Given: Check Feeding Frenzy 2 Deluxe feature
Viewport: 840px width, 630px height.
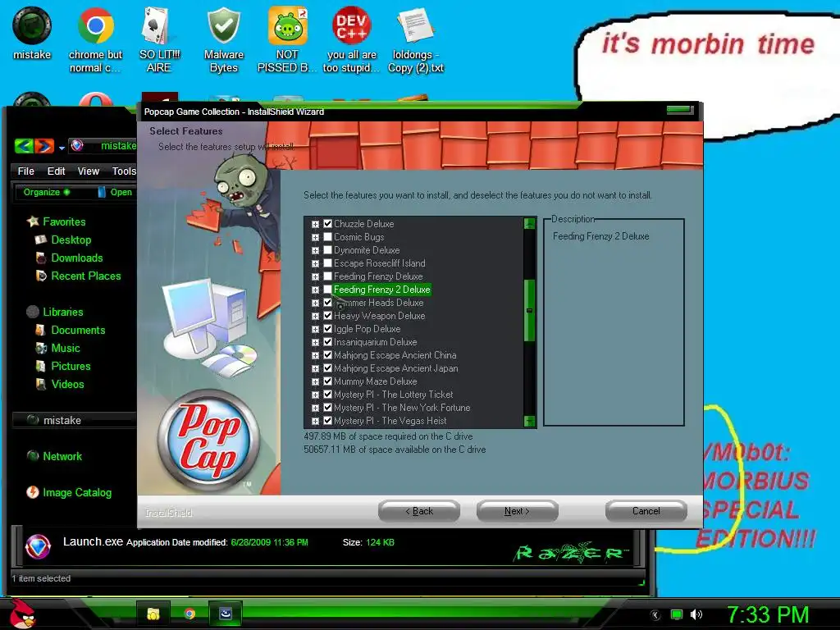Looking at the screenshot, I should [327, 290].
